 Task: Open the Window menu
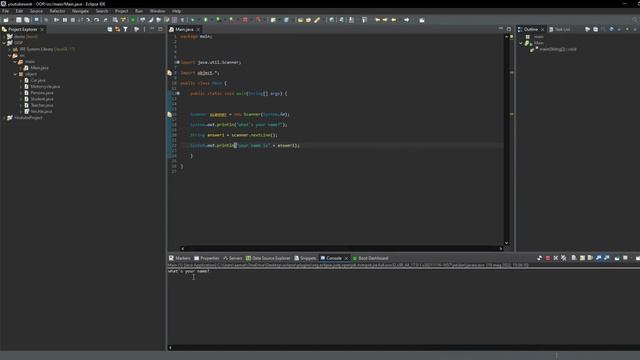158,11
